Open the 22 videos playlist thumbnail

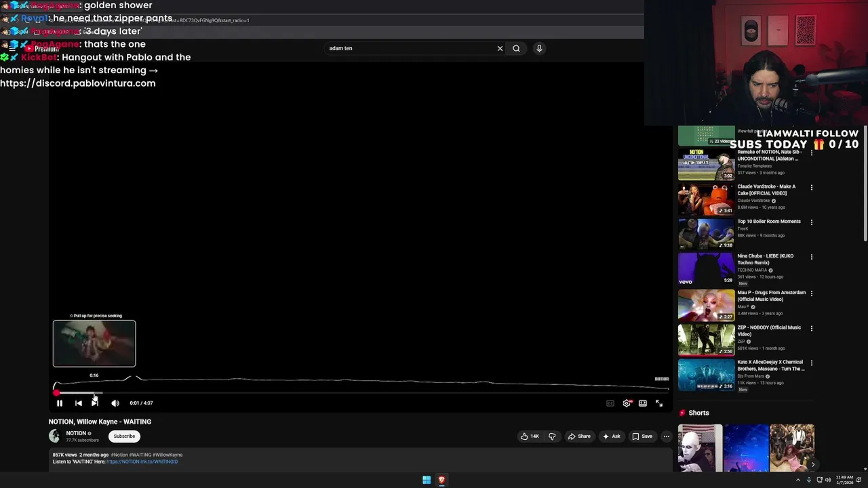[x=706, y=135]
